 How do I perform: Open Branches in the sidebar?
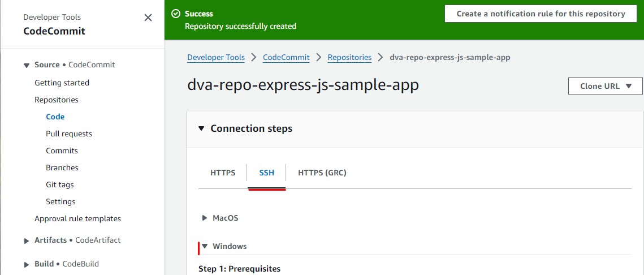[x=62, y=167]
